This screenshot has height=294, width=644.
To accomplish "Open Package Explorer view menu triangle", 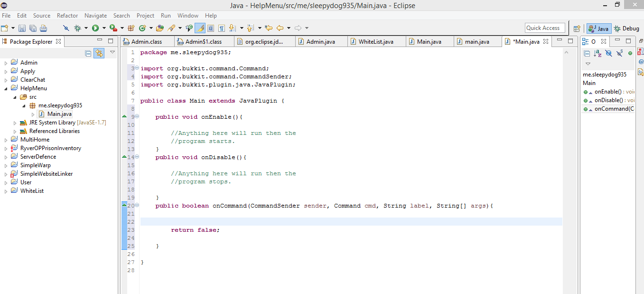I will pos(112,52).
